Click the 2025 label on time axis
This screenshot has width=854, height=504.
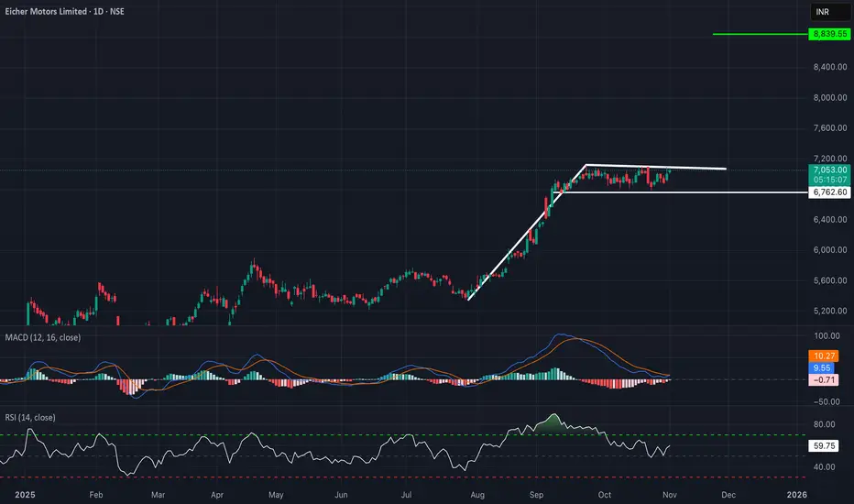click(25, 495)
